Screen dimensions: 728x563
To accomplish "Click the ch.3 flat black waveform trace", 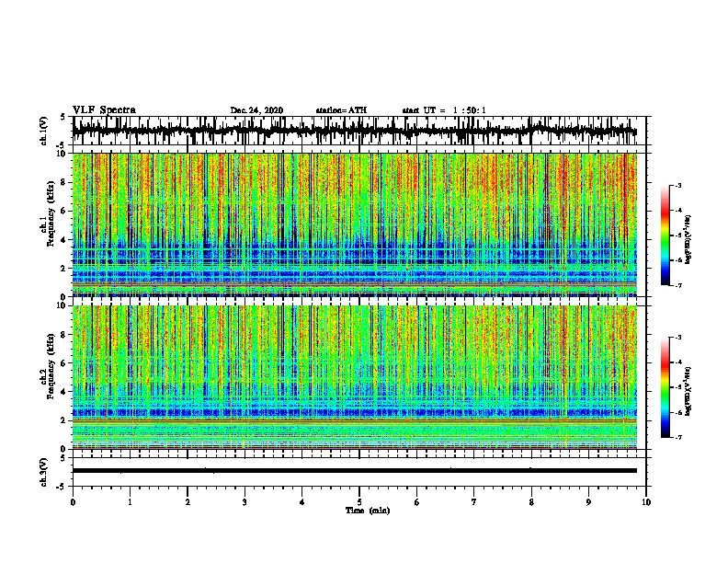I will (354, 471).
